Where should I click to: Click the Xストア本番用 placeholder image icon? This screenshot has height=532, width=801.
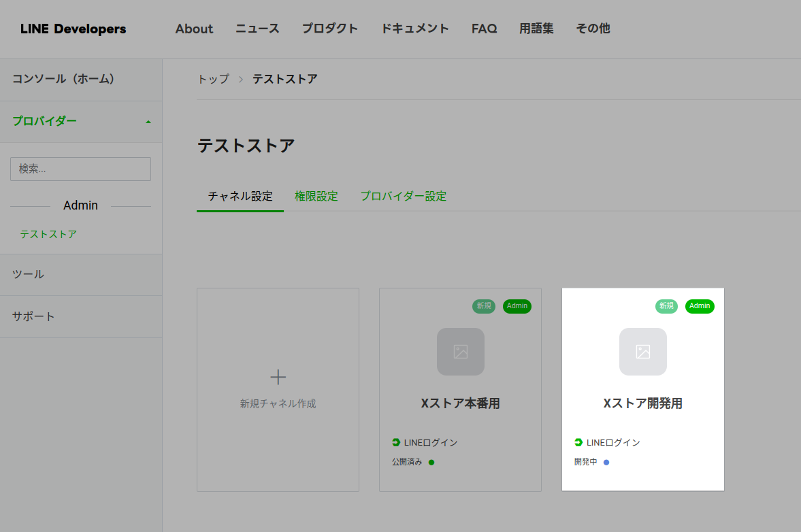(461, 352)
